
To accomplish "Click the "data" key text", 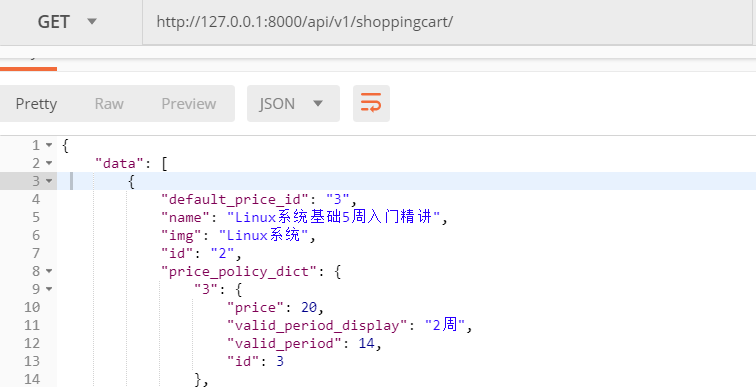I will click(x=120, y=163).
